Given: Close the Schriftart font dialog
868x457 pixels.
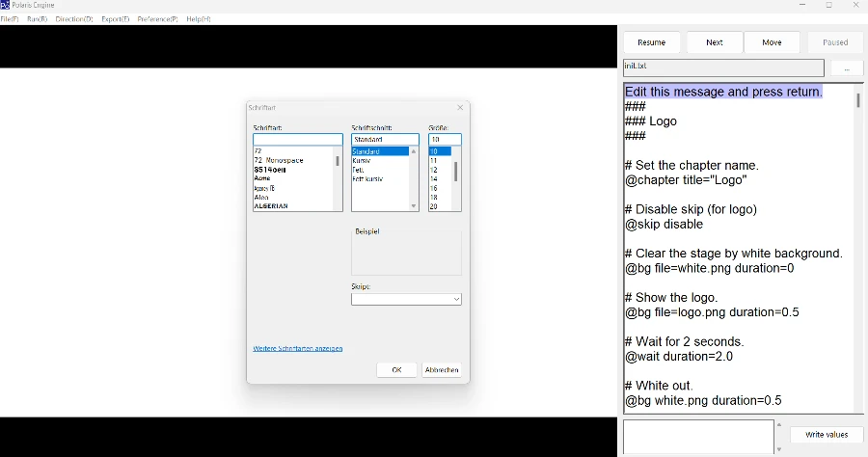Looking at the screenshot, I should (x=460, y=108).
